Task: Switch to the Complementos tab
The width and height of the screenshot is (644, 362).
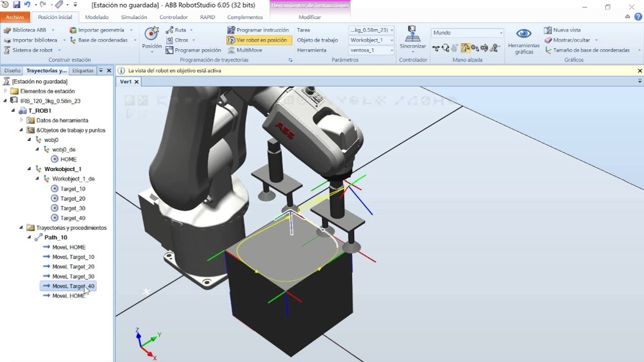Action: coord(245,17)
